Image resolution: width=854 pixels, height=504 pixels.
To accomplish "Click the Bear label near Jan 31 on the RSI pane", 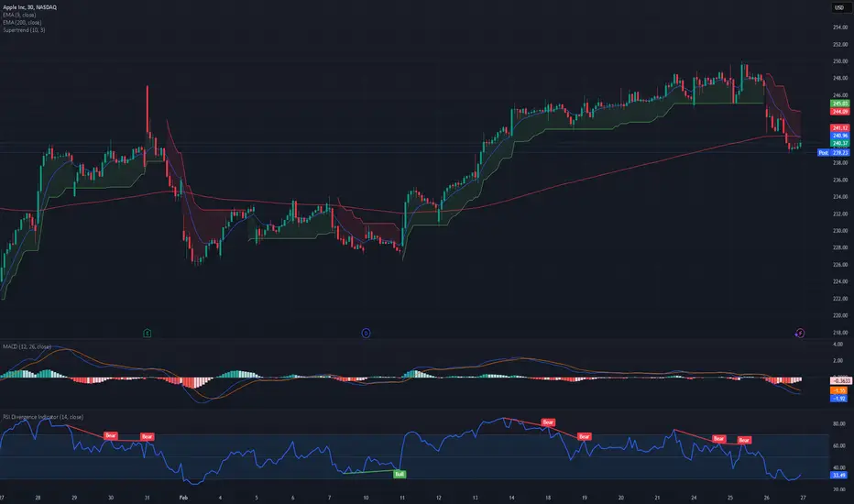I will [x=147, y=436].
